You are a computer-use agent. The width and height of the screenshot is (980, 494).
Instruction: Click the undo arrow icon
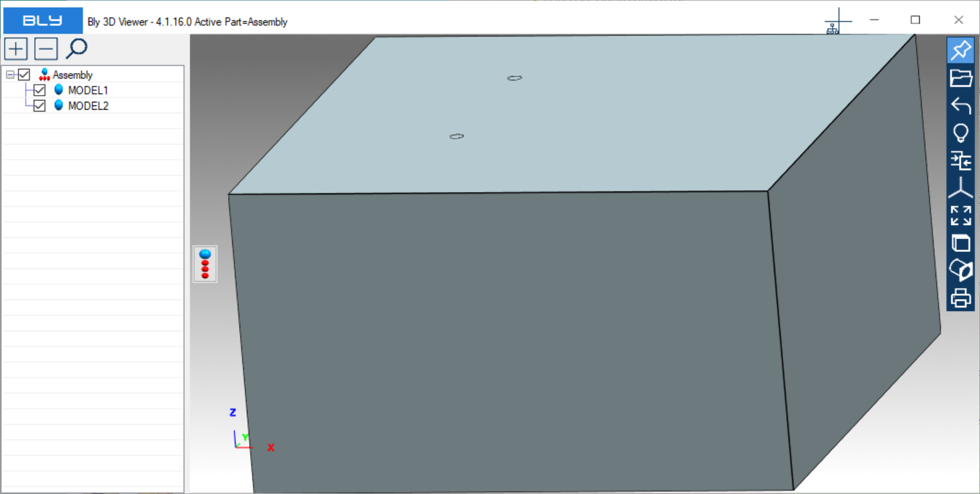[960, 106]
